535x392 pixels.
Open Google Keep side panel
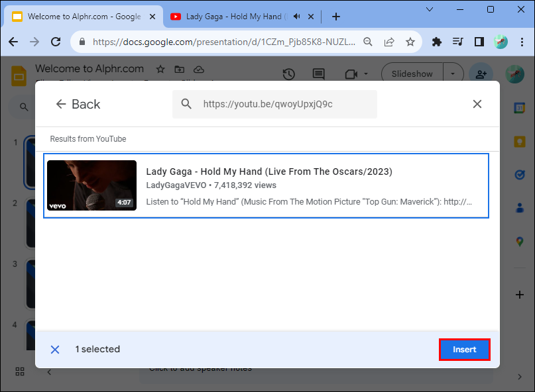coord(520,142)
